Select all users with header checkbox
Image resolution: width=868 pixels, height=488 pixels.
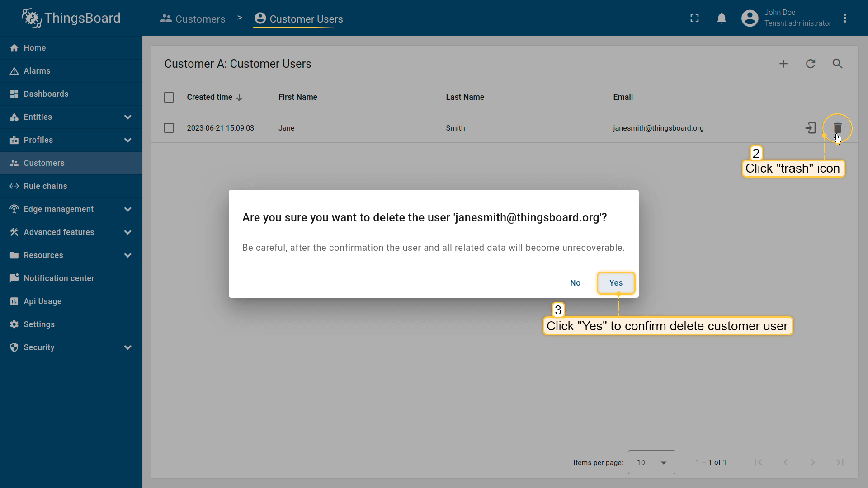[169, 97]
